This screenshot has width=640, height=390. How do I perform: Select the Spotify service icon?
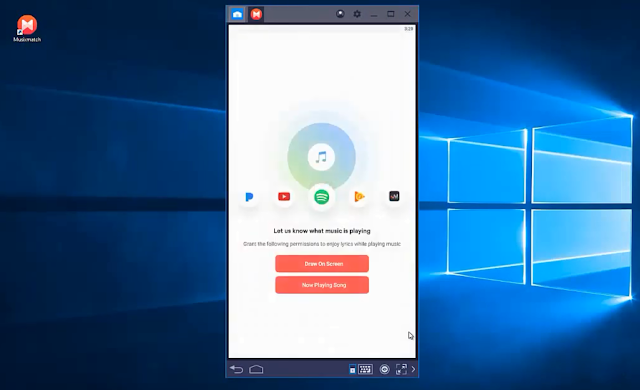[x=322, y=197]
